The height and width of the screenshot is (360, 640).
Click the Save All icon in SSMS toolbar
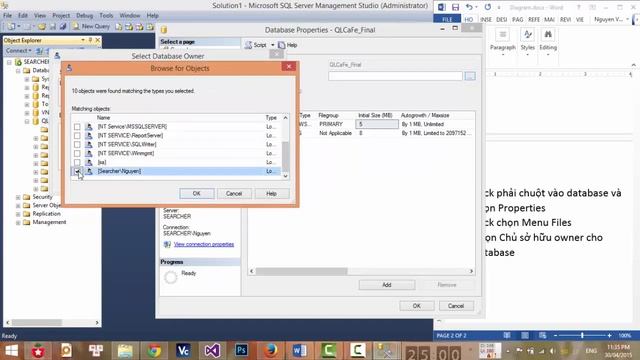pos(63,27)
